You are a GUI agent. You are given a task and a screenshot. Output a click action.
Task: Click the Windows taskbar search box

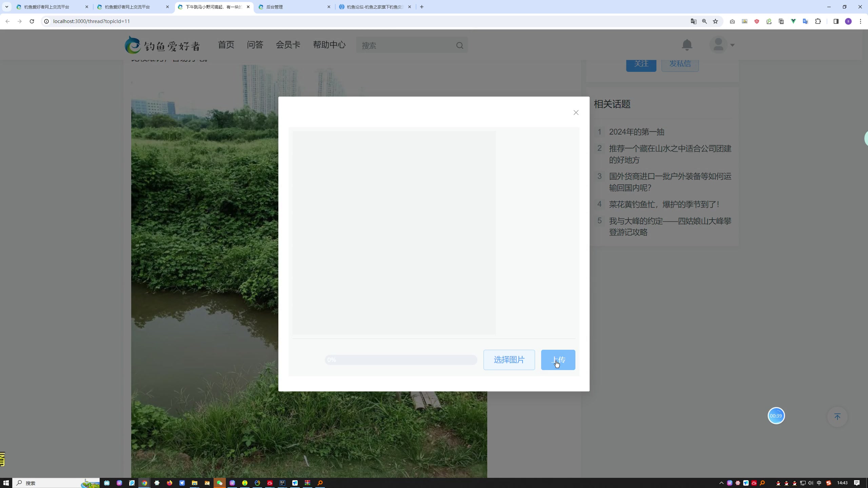click(x=56, y=483)
